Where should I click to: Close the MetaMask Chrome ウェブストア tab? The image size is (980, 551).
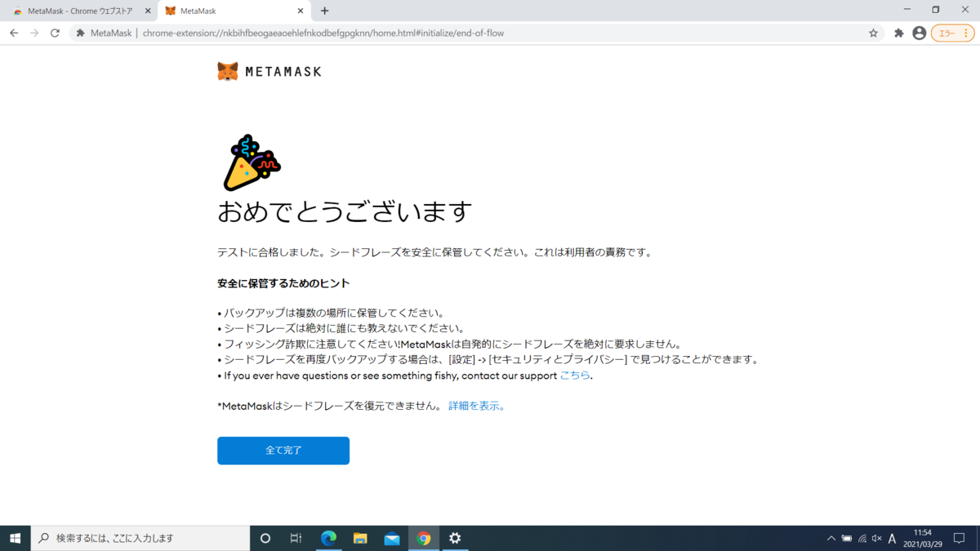(x=148, y=11)
